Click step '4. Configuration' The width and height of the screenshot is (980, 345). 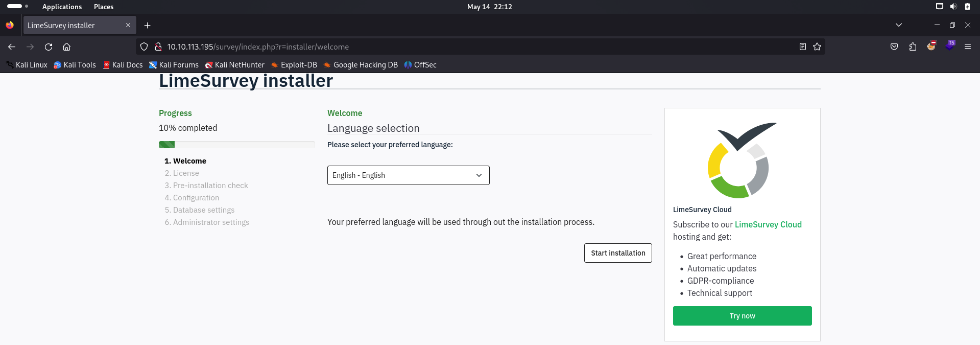pos(192,198)
